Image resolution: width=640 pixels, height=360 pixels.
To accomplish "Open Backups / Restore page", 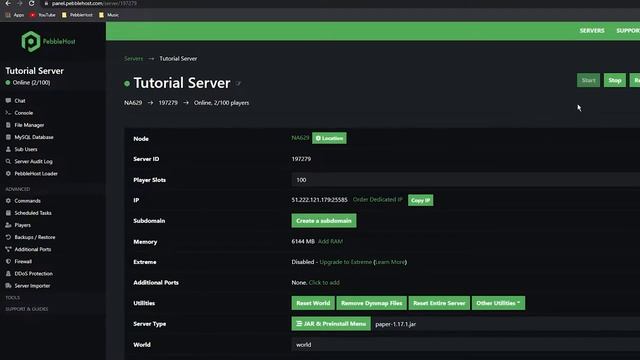I will click(x=35, y=237).
